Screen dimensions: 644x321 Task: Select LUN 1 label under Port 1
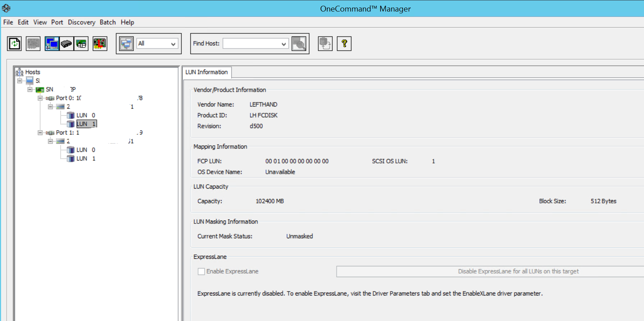86,158
